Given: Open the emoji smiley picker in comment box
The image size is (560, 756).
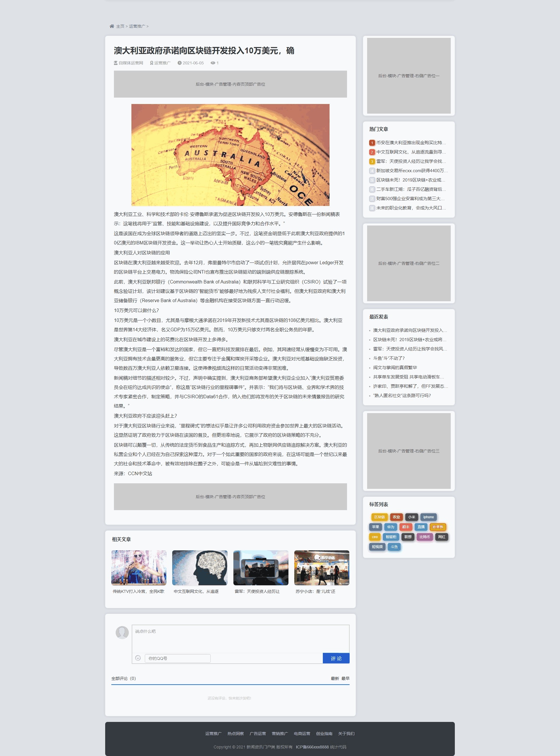Looking at the screenshot, I should 138,658.
